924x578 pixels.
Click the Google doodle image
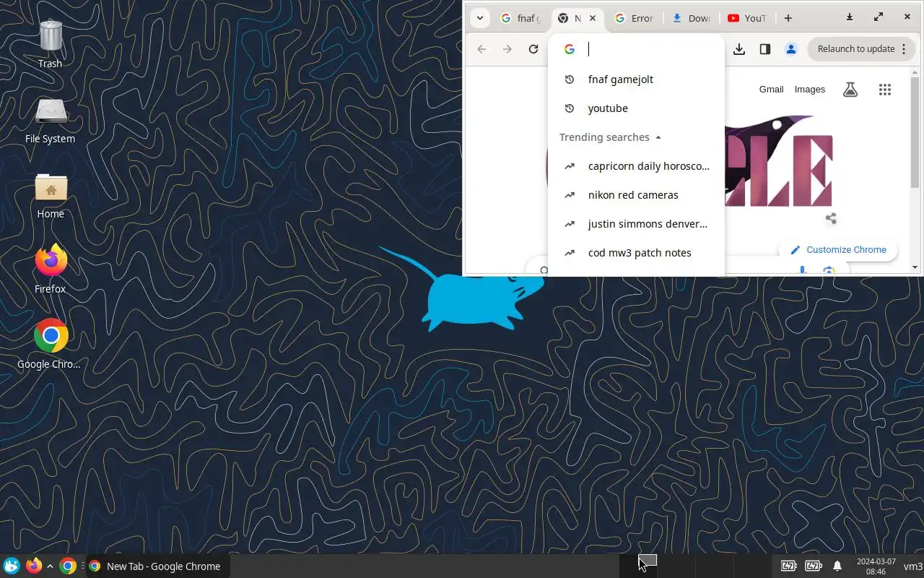coord(778,160)
